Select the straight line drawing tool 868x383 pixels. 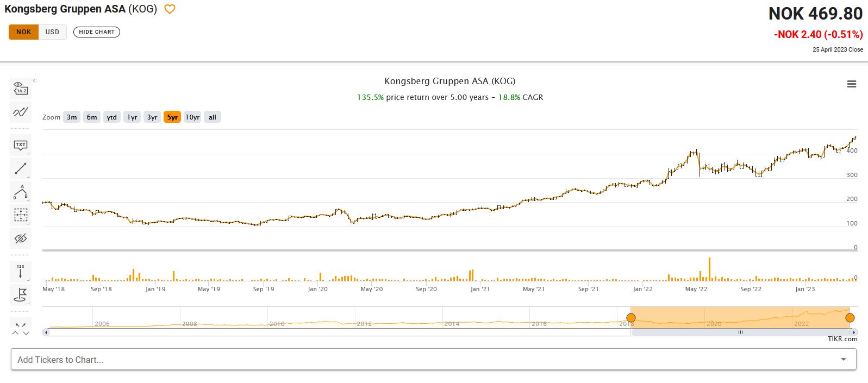[x=21, y=168]
